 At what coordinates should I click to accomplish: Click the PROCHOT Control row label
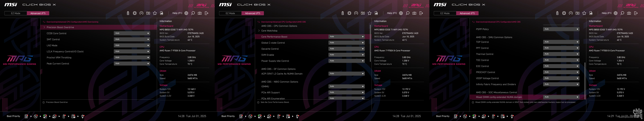(485, 72)
